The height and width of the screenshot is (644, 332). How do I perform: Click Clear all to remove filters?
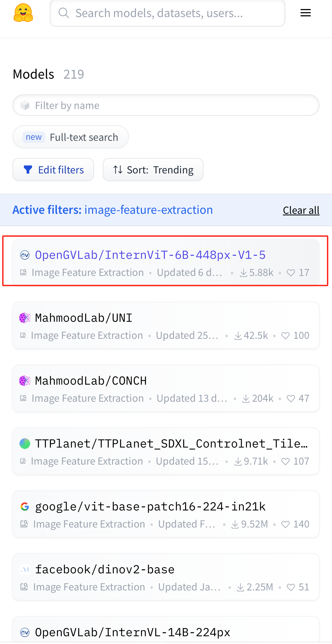click(301, 210)
